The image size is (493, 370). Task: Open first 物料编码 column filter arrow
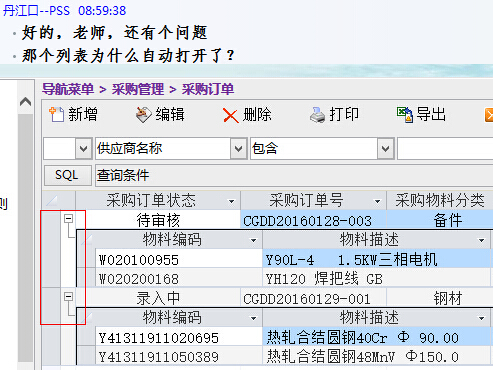[253, 240]
